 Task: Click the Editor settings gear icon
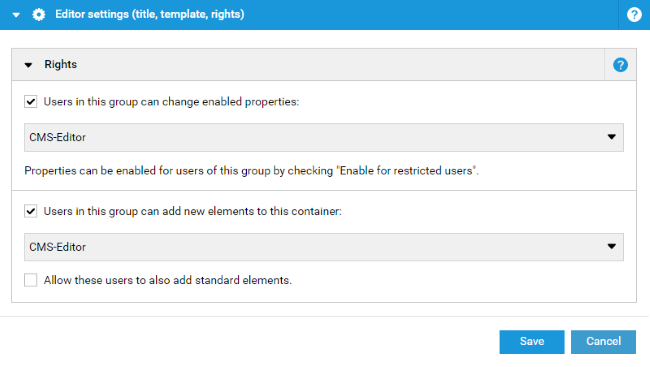39,15
